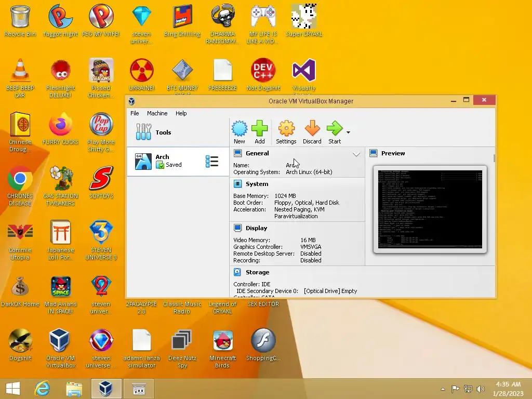This screenshot has width=532, height=399.
Task: Select Oracle VM VirtualBox desktop icon
Action: click(60, 348)
